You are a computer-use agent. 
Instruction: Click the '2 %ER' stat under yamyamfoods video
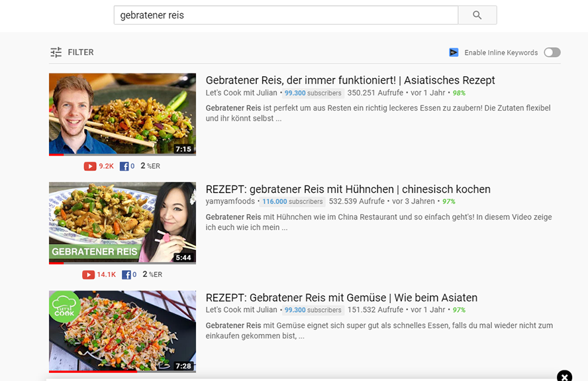[x=152, y=274]
